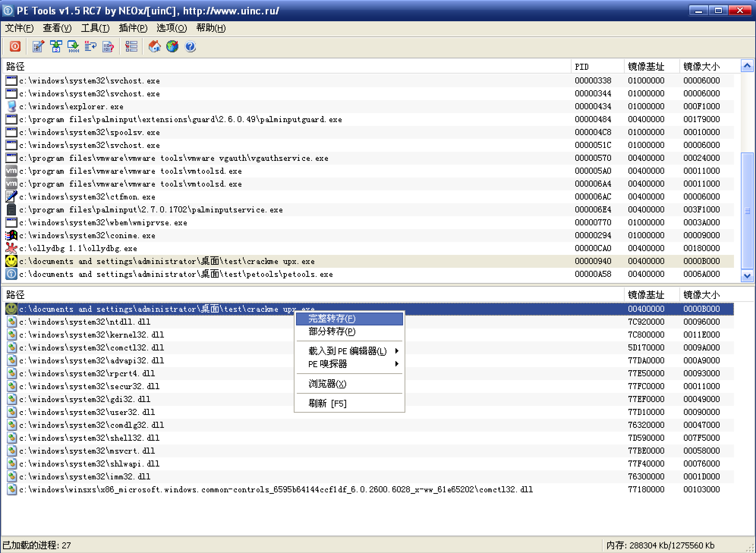
Task: Click the red power exit toolbar icon
Action: [15, 47]
